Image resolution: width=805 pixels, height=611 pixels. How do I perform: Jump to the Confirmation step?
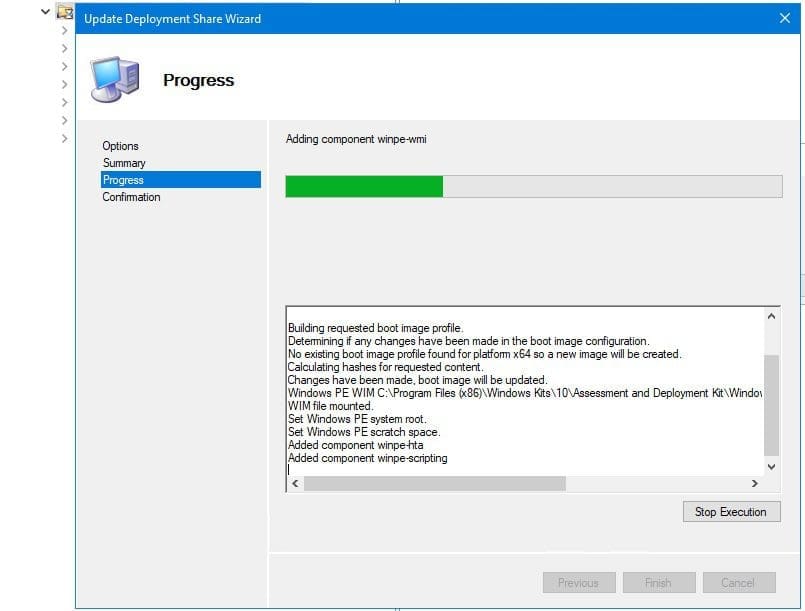point(131,197)
